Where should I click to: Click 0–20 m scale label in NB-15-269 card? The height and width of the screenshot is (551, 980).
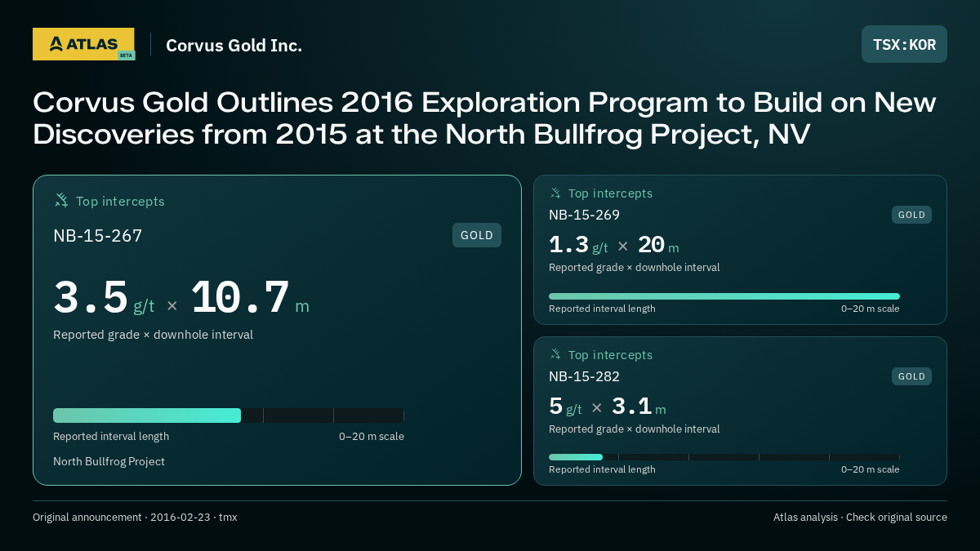pos(871,309)
